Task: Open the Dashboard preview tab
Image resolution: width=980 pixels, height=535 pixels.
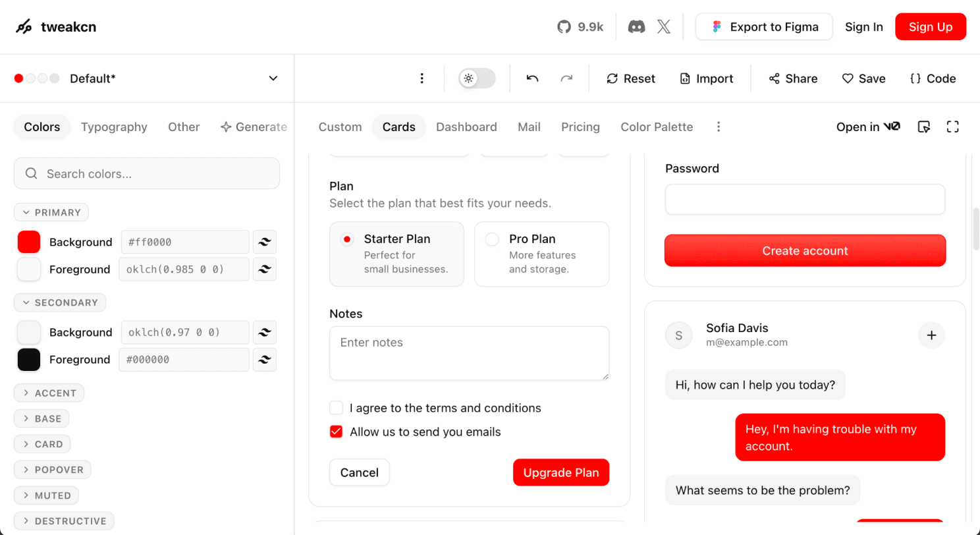Action: click(x=466, y=127)
